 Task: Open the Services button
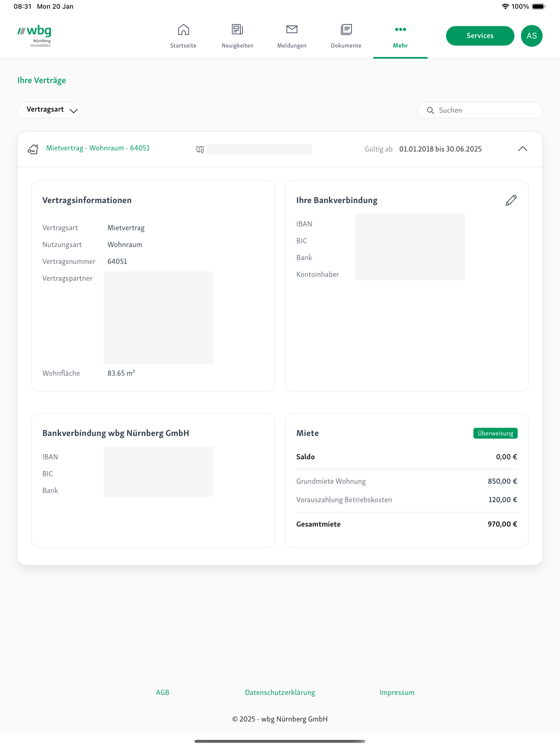[480, 36]
